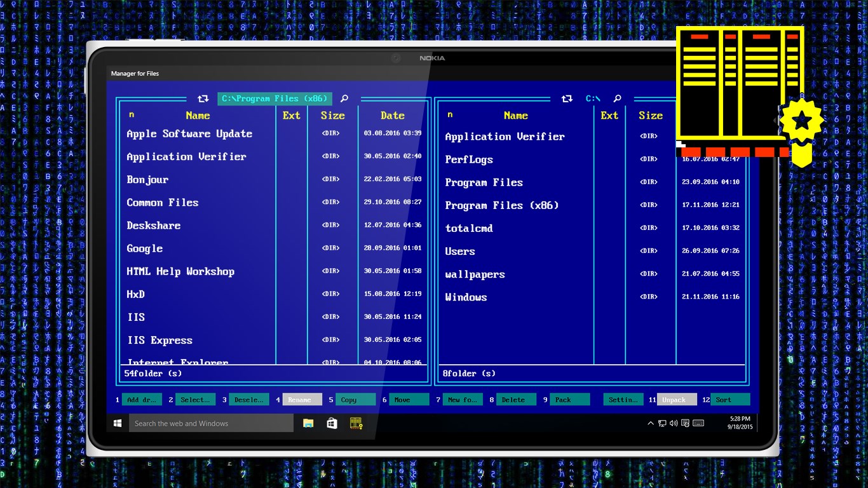Sort left pane by the Name column

pyautogui.click(x=198, y=115)
